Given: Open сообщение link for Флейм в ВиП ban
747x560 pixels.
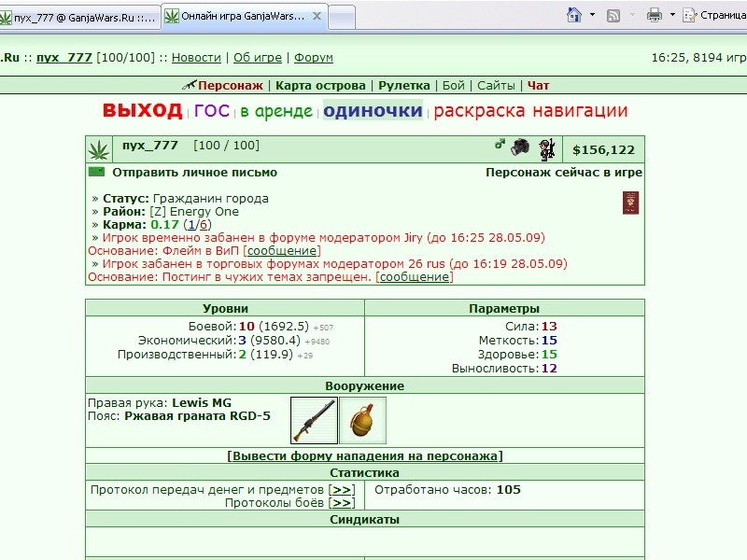Looking at the screenshot, I should tap(282, 251).
